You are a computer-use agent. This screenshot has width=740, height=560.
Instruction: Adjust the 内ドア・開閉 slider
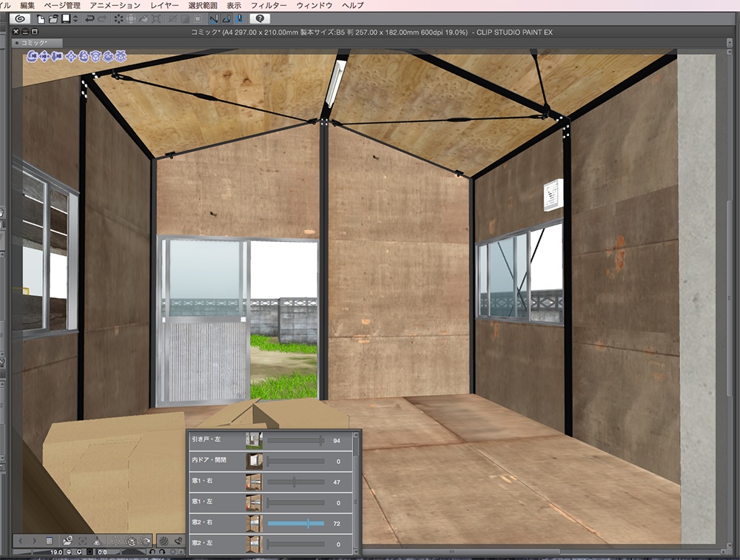296,462
